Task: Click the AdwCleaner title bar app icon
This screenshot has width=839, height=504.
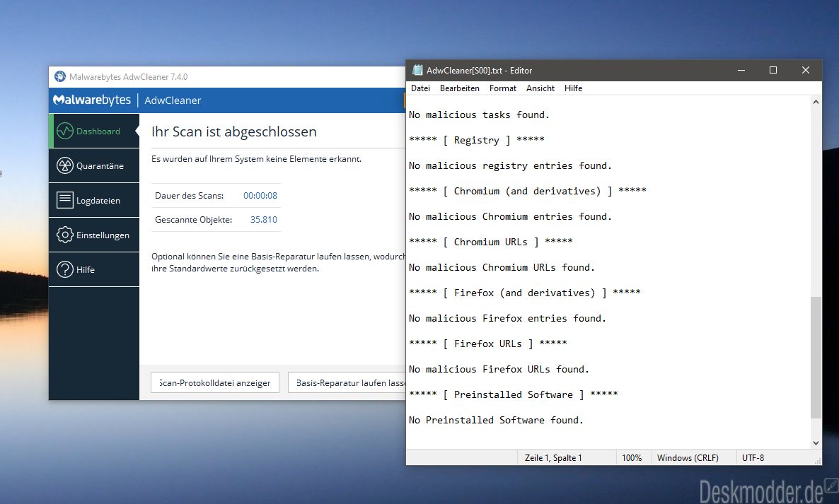Action: tap(60, 76)
